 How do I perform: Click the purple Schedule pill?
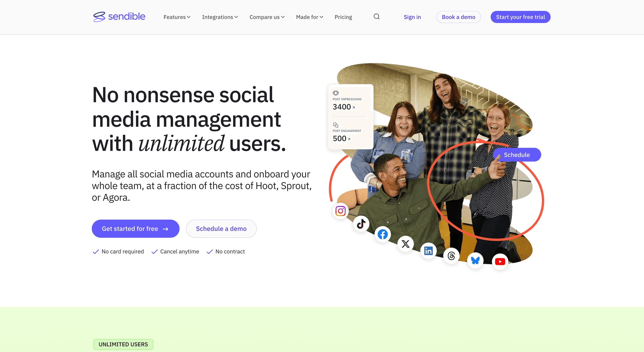tap(517, 155)
